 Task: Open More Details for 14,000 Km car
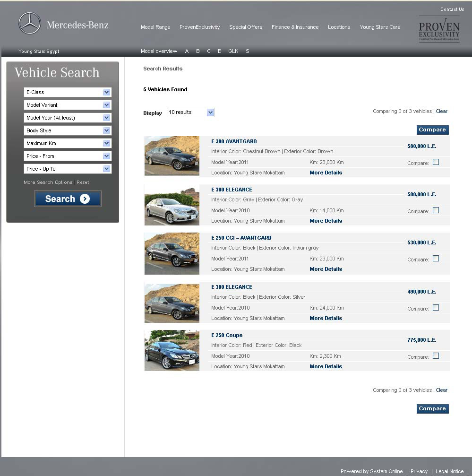pyautogui.click(x=326, y=221)
